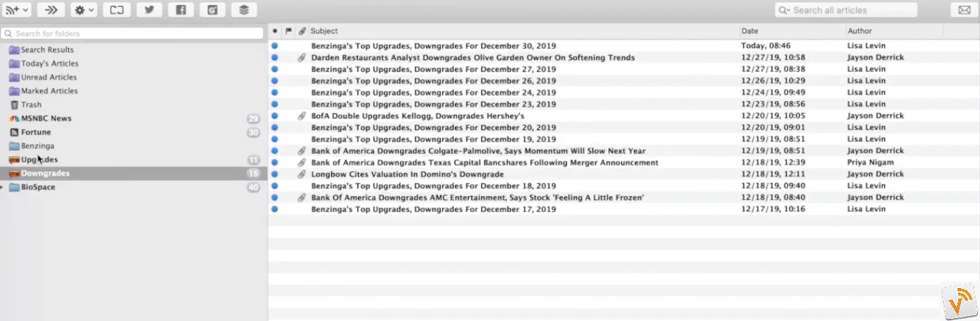Click paperclip icon on Texas Capital Bancshares article
Image resolution: width=980 pixels, height=321 pixels.
[302, 163]
